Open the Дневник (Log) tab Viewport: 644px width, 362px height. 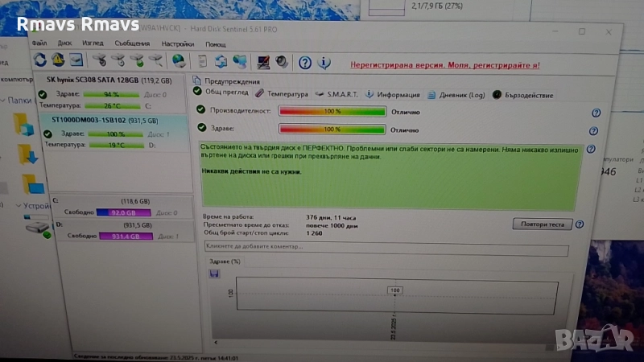pos(456,95)
